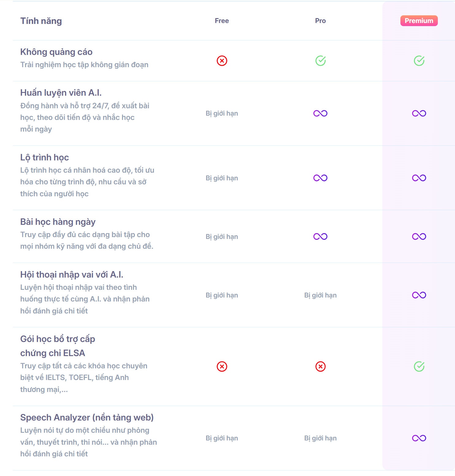
Task: Select the Pro column header
Action: (x=320, y=21)
